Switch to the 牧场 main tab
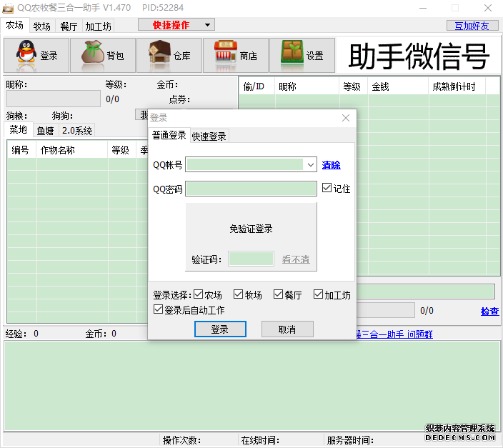Screen dimensions: 503x448 pyautogui.click(x=42, y=26)
